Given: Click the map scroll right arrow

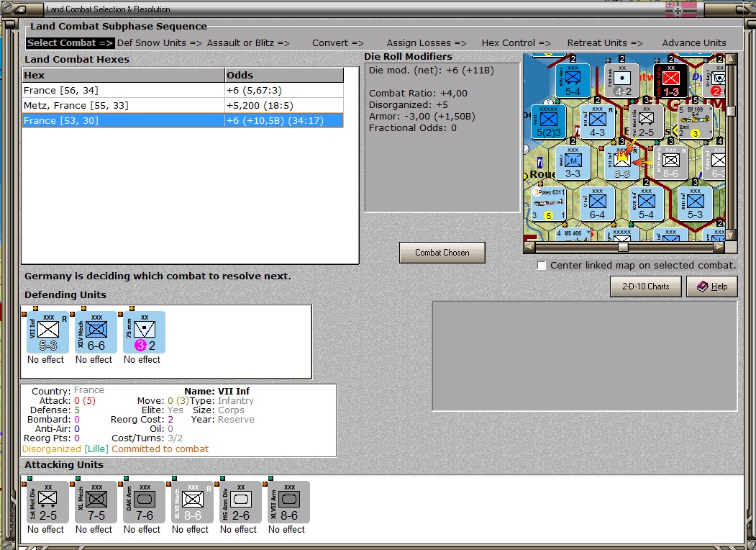Looking at the screenshot, I should (x=719, y=248).
